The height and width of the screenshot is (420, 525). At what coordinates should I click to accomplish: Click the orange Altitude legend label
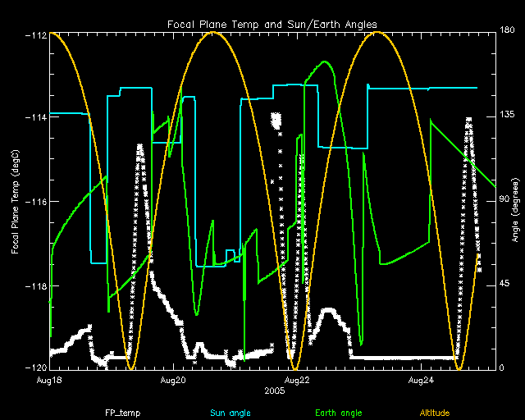point(436,412)
